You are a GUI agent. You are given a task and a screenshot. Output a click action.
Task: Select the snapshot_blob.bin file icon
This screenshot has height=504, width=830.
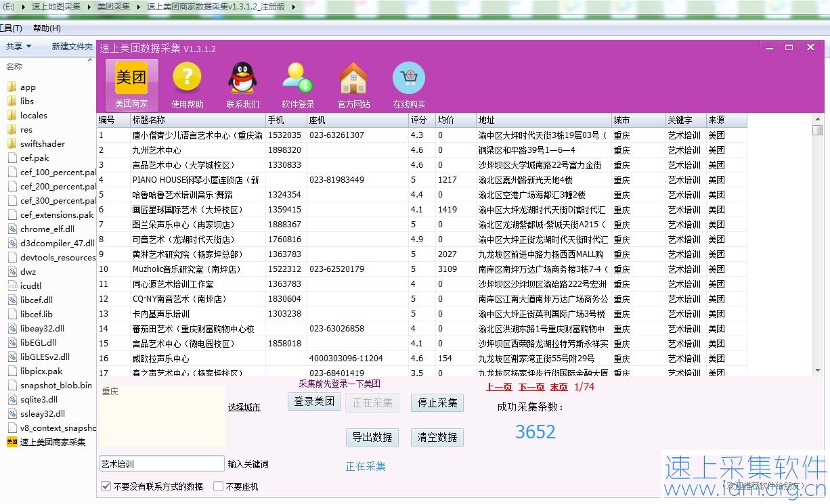(x=12, y=385)
